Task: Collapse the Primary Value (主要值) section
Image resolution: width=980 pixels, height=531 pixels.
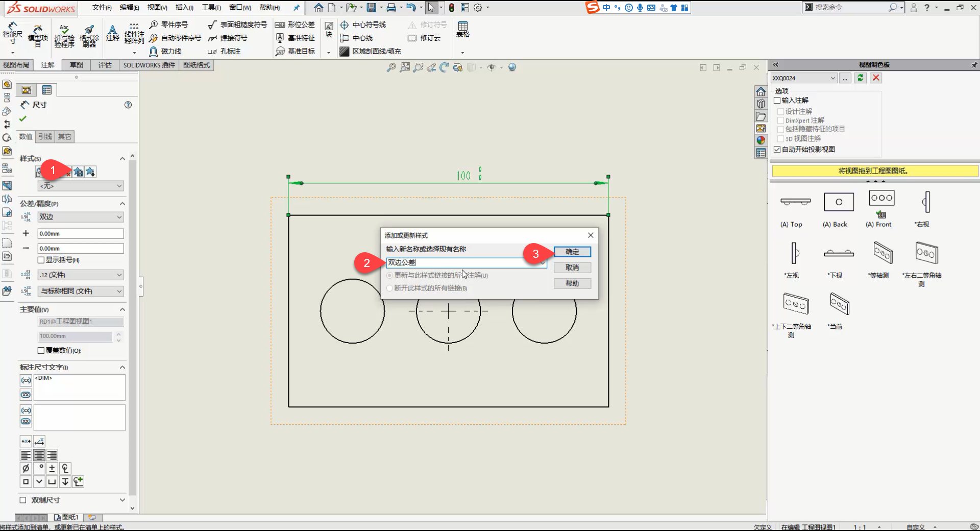Action: [x=122, y=309]
